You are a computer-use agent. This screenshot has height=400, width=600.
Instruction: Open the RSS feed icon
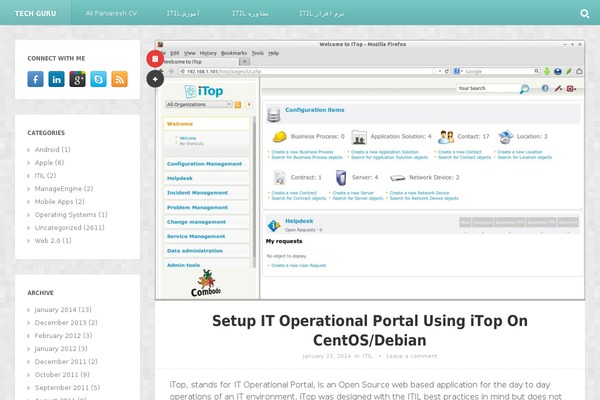(119, 79)
